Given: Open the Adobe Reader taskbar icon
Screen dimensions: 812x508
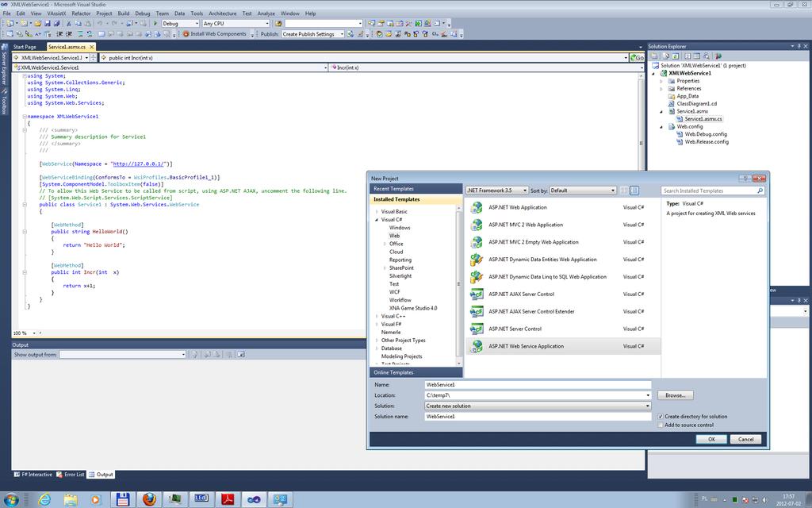Looking at the screenshot, I should coord(228,499).
